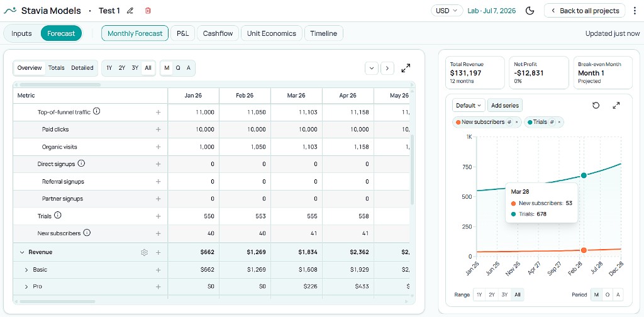Set table range to 2Y

click(122, 68)
